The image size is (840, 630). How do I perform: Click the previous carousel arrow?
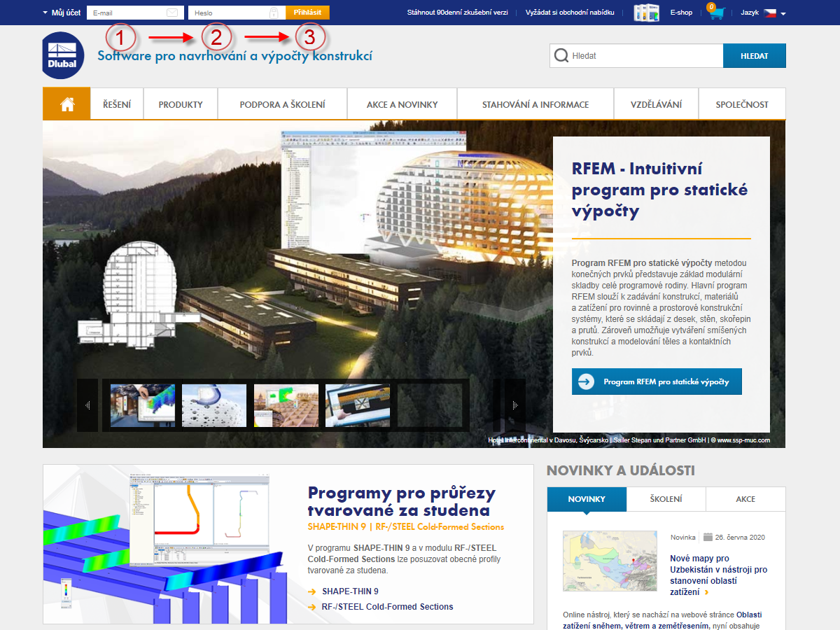click(87, 405)
